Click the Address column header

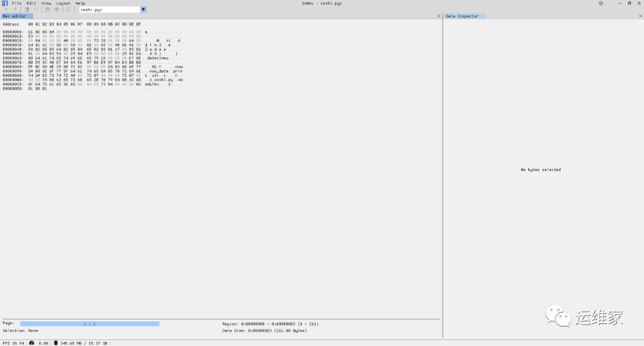(x=11, y=24)
